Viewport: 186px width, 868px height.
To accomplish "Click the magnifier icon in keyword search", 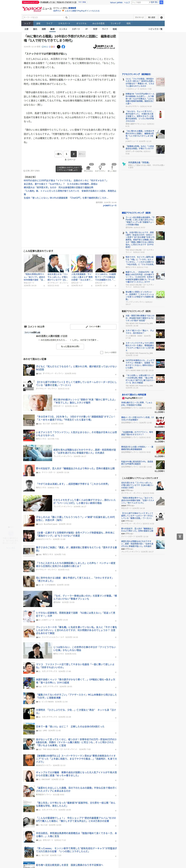I will point(66,17).
